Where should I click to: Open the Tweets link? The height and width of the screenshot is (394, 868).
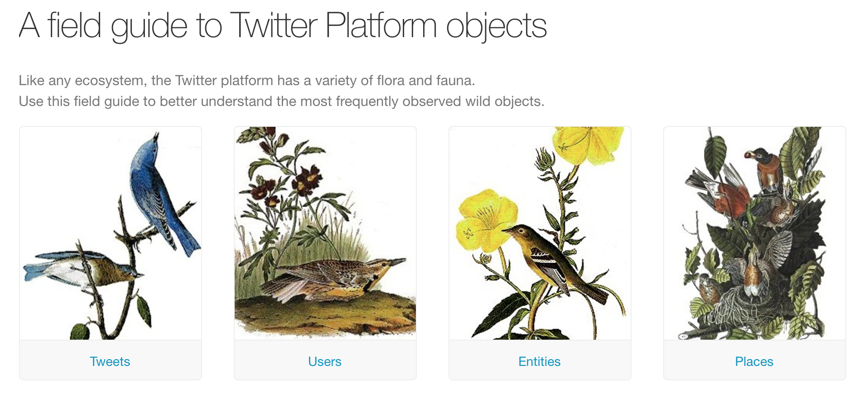point(110,361)
